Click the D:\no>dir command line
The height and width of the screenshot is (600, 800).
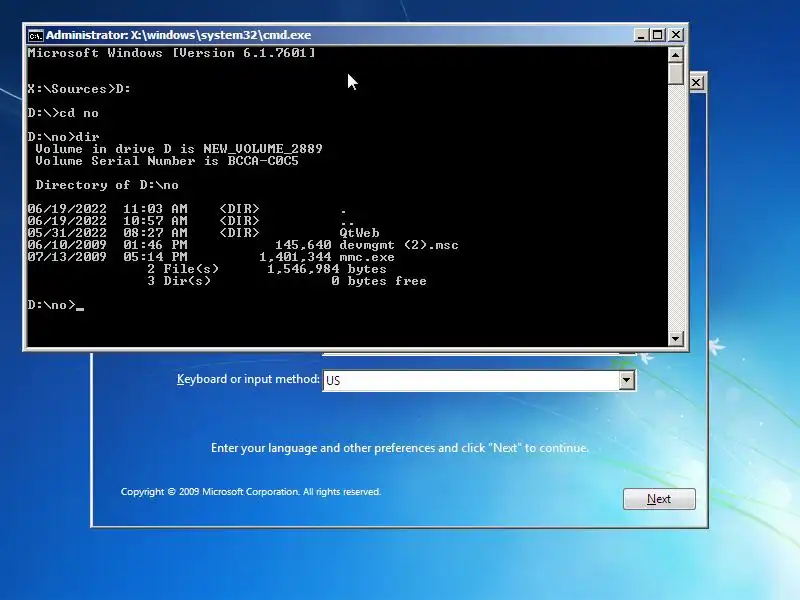(63, 137)
